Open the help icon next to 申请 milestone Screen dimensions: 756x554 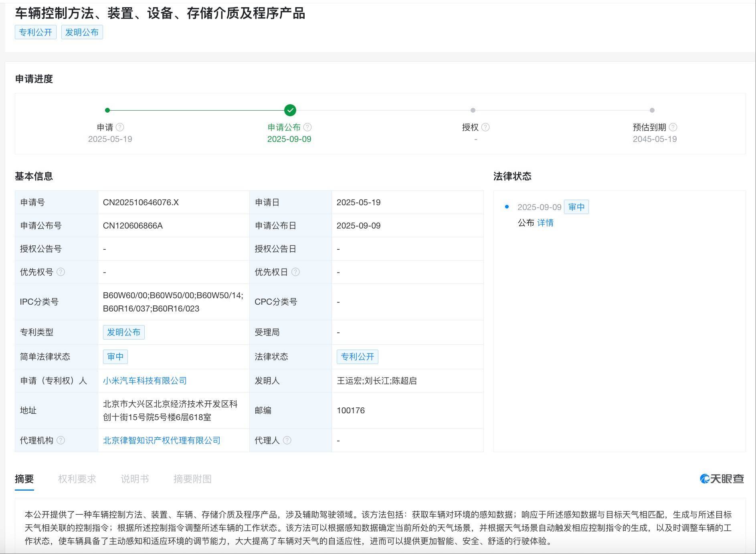[x=120, y=127]
